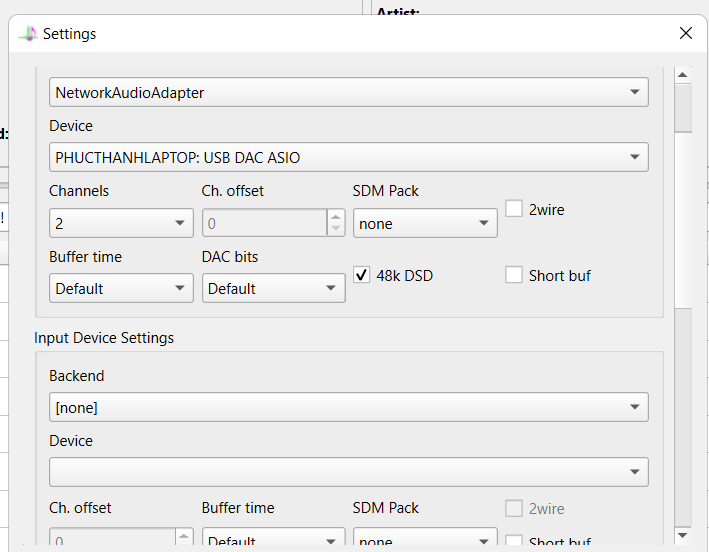Screen dimensions: 709x552
Task: Open the input Buffer time dropdown
Action: pyautogui.click(x=274, y=537)
